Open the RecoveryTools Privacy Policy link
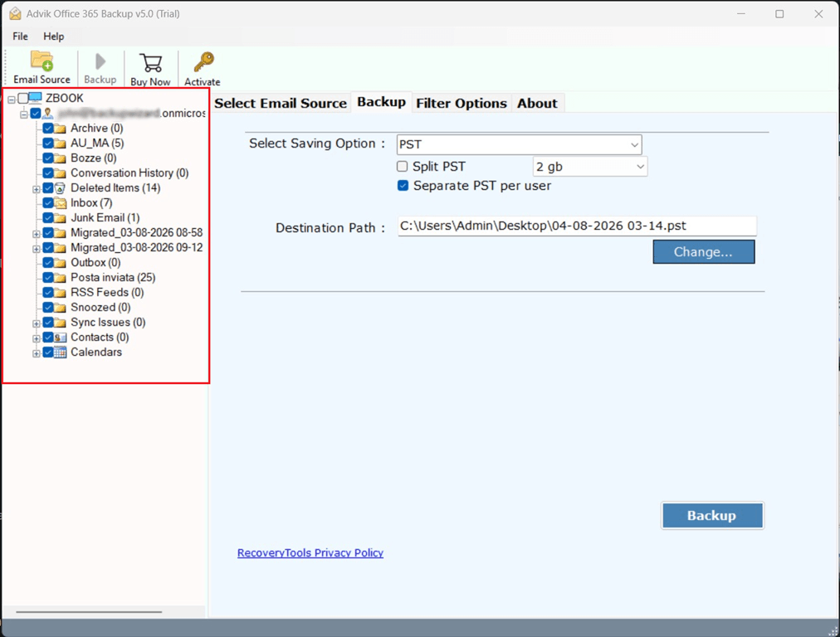 tap(310, 553)
